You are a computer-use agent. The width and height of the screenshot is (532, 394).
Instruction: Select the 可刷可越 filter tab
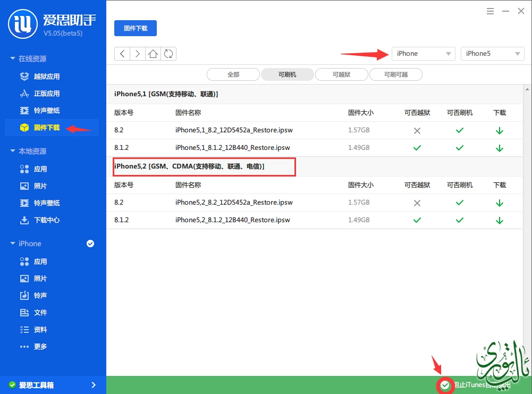(396, 74)
